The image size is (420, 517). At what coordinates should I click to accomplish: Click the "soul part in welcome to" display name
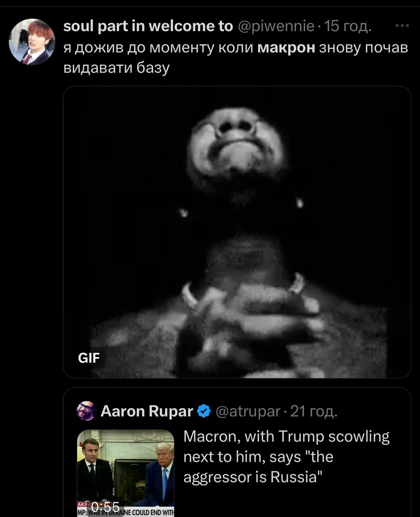coord(148,26)
